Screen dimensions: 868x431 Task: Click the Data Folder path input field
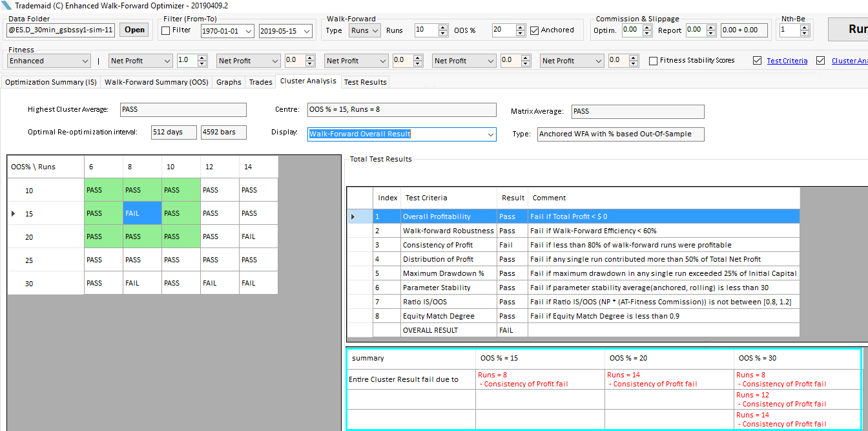pos(61,30)
